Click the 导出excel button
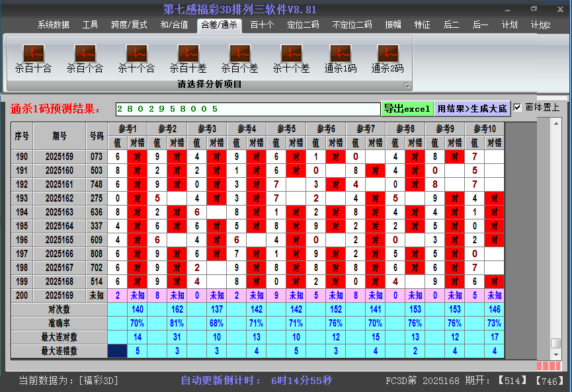This screenshot has width=572, height=392. pos(407,108)
